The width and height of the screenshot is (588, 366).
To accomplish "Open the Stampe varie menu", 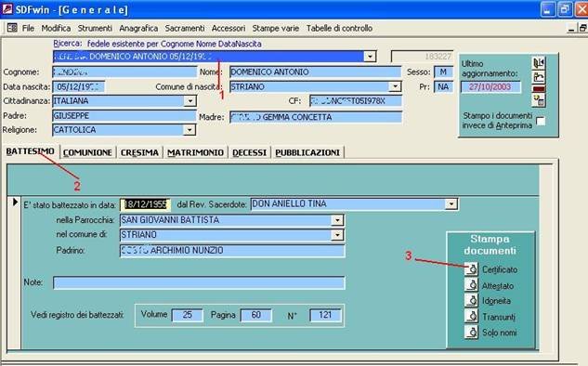I will 276,28.
